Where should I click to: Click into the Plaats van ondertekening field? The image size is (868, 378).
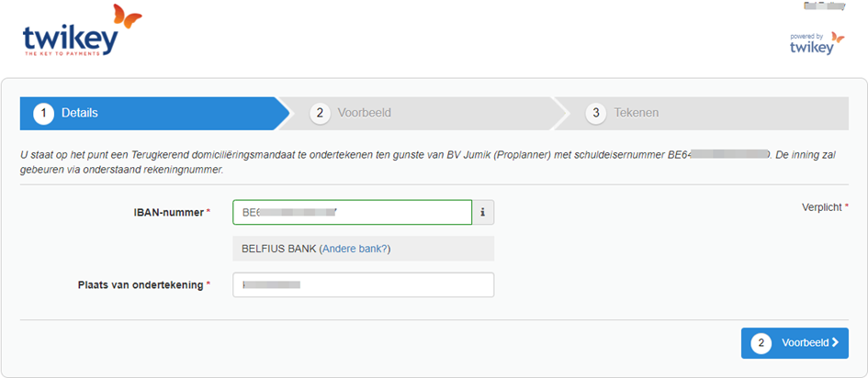tap(363, 284)
